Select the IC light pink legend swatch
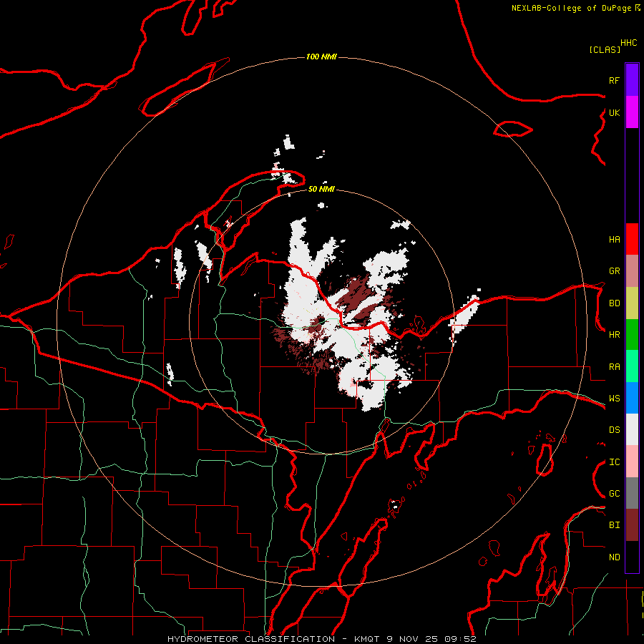The image size is (644, 644). [632, 462]
